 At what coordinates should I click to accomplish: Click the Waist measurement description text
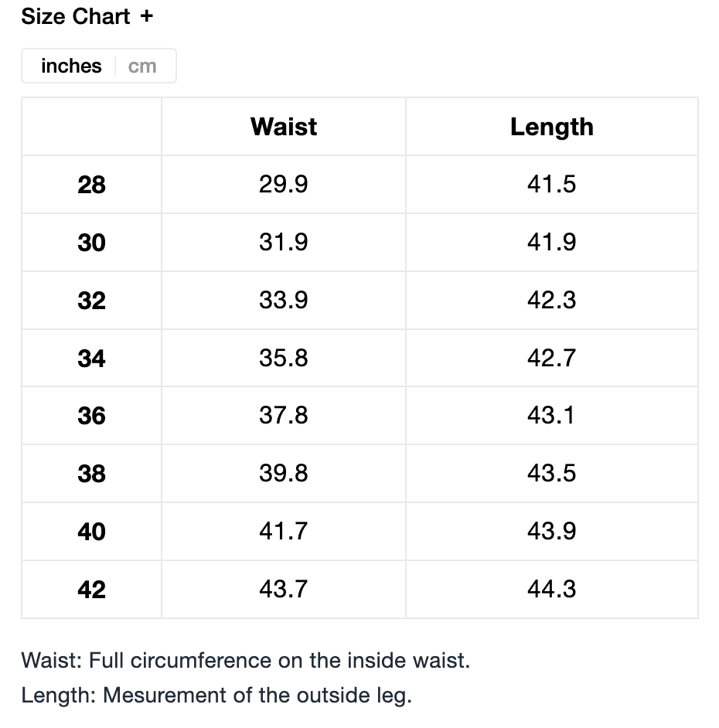(x=245, y=661)
